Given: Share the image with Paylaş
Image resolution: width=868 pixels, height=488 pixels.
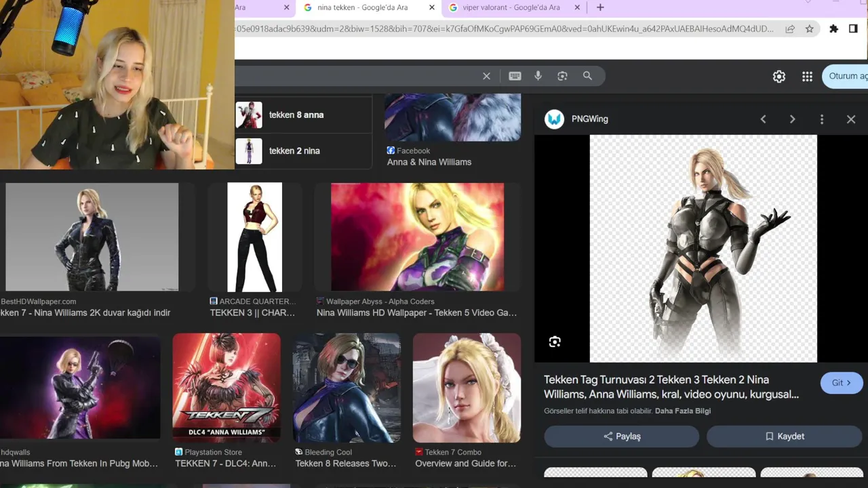Looking at the screenshot, I should pyautogui.click(x=621, y=436).
